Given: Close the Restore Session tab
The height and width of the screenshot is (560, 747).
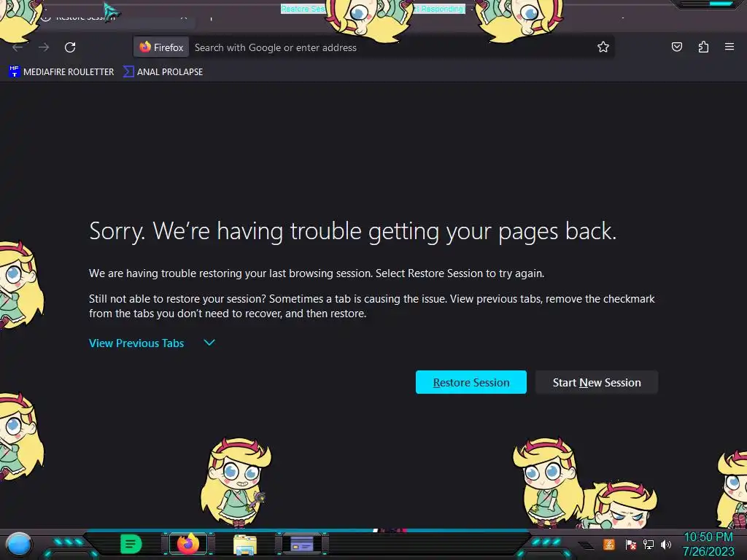Looking at the screenshot, I should pyautogui.click(x=184, y=18).
